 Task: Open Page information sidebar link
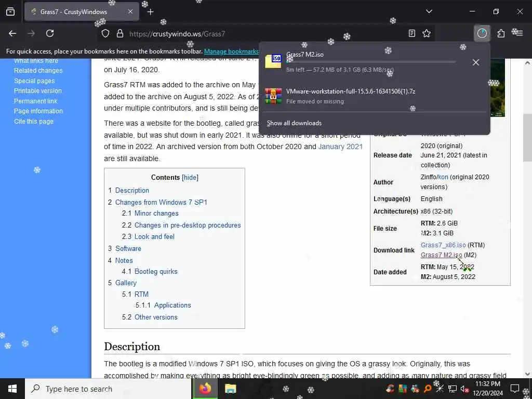tap(38, 111)
